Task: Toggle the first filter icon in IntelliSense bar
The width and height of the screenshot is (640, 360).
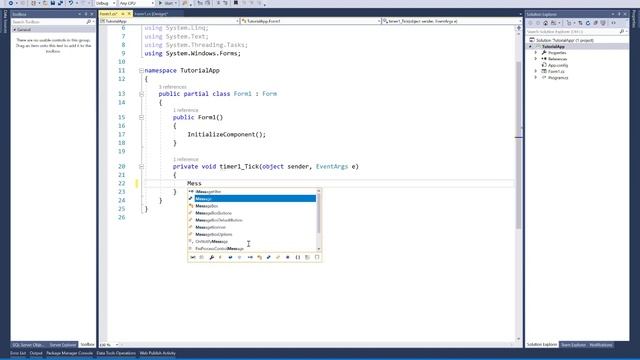Action: pos(193,257)
